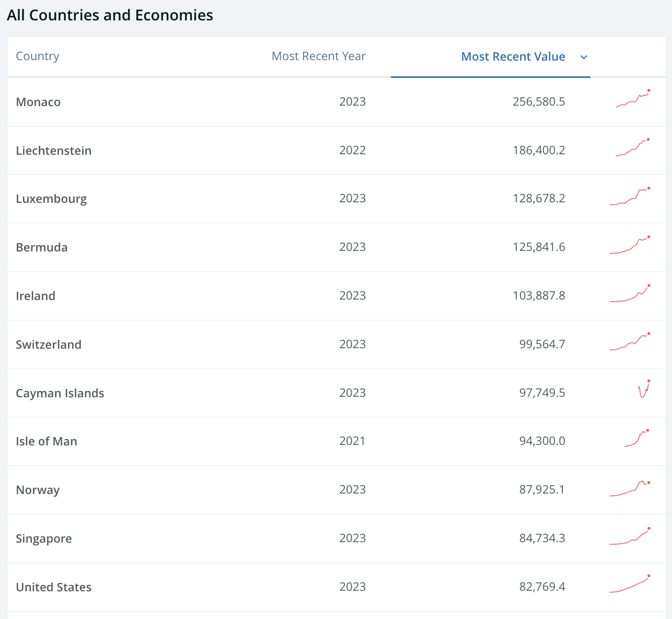Open the Norway country link
Screen dimensions: 672x619
38,490
